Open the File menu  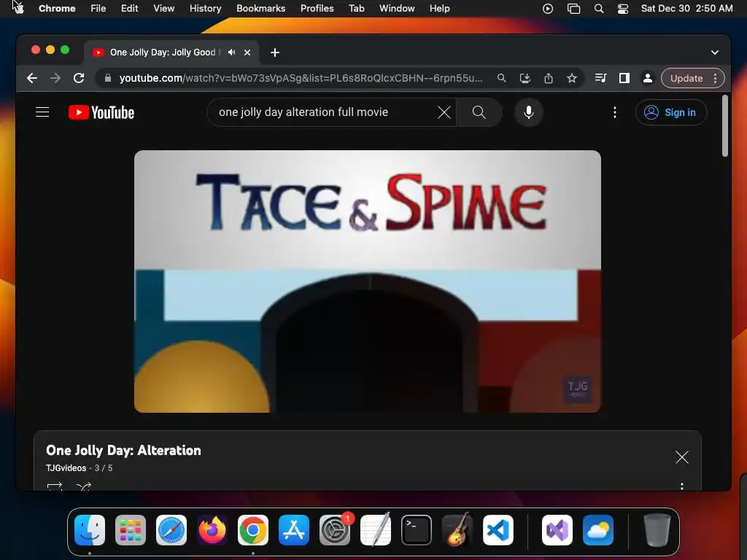coord(98,8)
